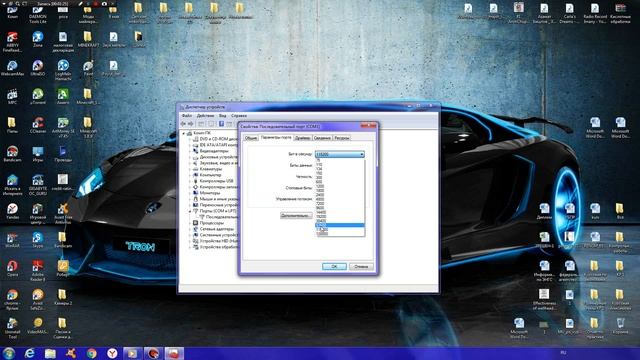The width and height of the screenshot is (640, 360).
Task: Open CCleaner desktop icon
Action: tap(38, 126)
